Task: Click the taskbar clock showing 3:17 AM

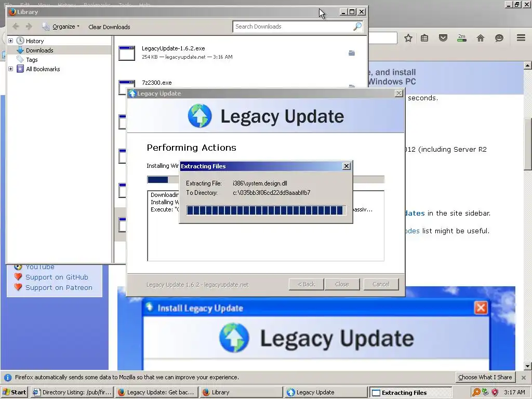Action: (x=514, y=392)
